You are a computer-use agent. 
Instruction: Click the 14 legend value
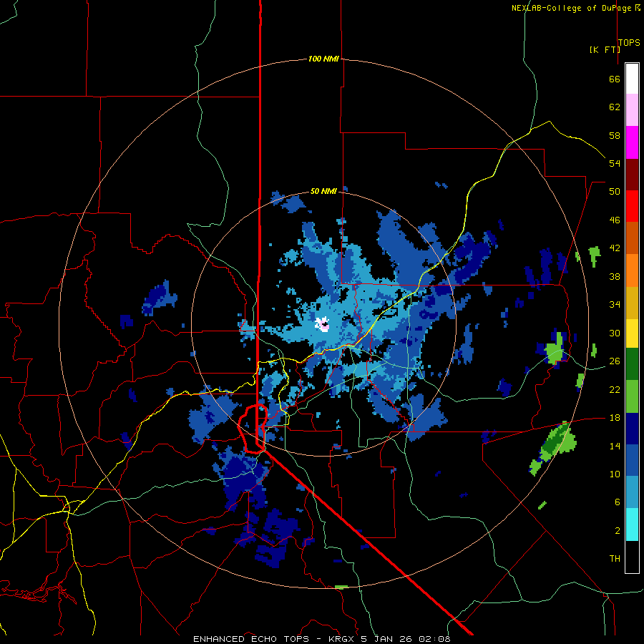615,446
